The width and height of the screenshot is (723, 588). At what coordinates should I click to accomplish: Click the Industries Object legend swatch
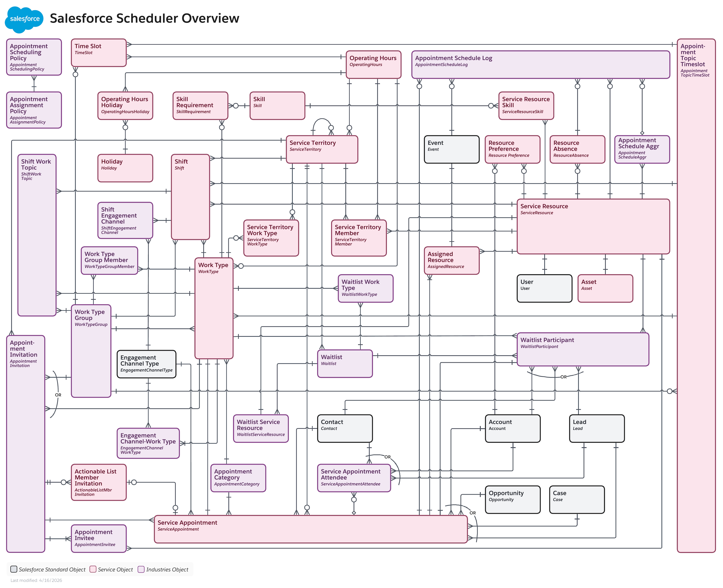click(x=141, y=569)
